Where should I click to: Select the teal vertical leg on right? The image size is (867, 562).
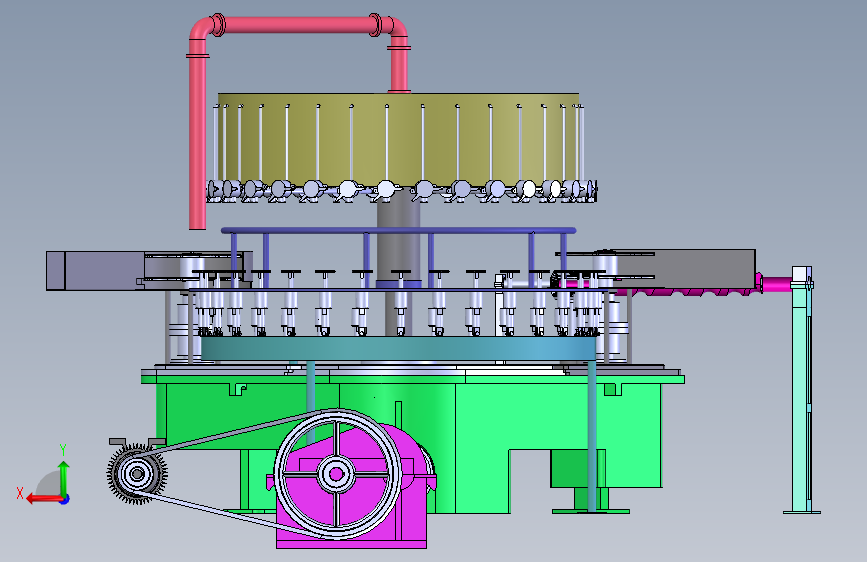592,436
